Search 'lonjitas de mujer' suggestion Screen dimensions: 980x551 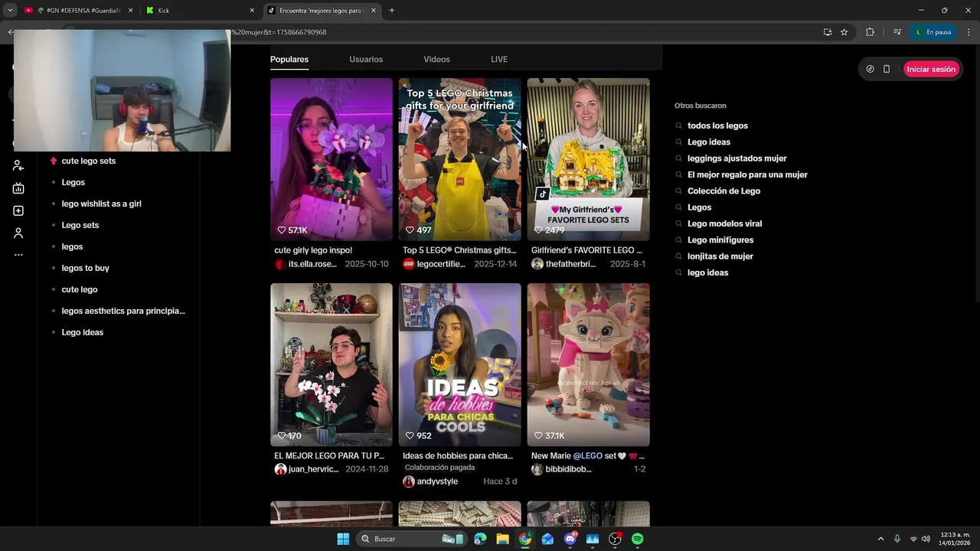click(720, 256)
